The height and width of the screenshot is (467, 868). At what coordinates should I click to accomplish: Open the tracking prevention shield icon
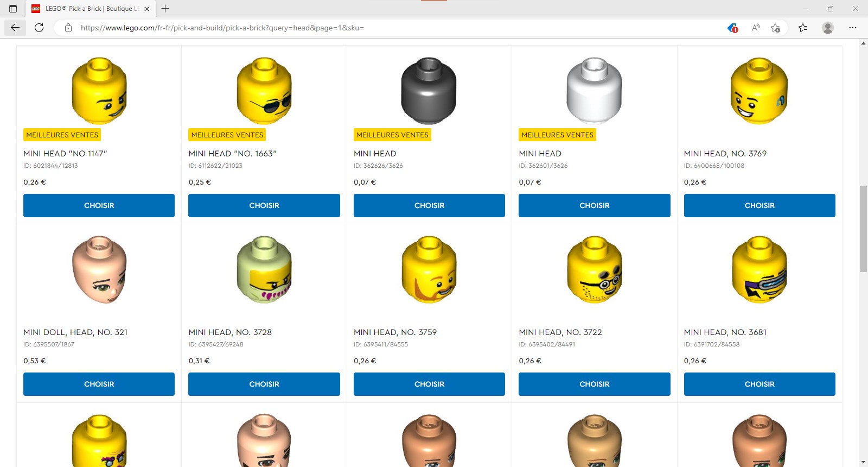732,28
